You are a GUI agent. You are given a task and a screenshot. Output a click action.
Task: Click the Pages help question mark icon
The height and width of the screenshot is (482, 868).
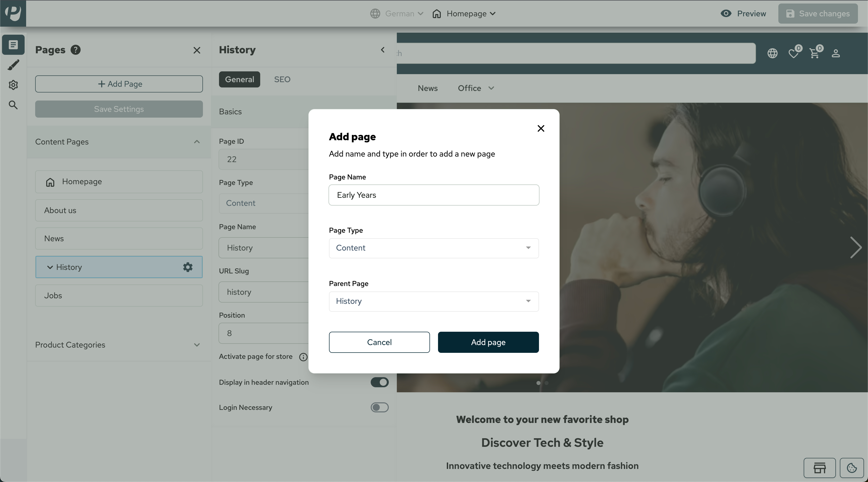pyautogui.click(x=76, y=50)
